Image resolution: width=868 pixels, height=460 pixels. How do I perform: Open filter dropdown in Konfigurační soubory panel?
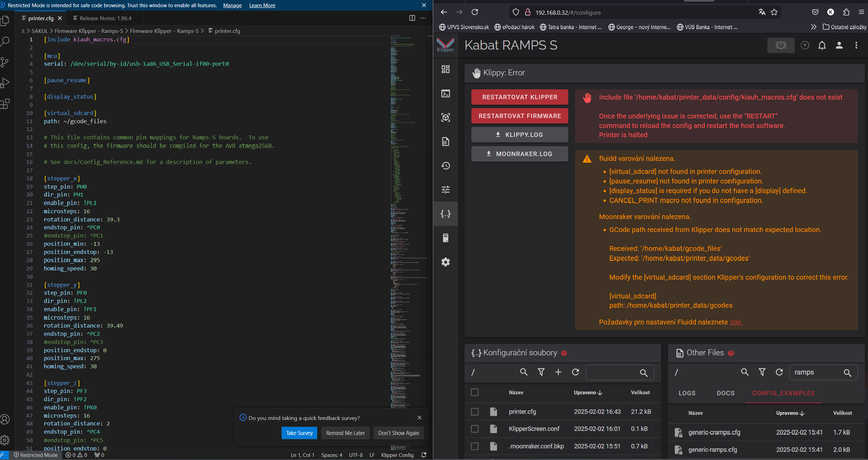(541, 372)
